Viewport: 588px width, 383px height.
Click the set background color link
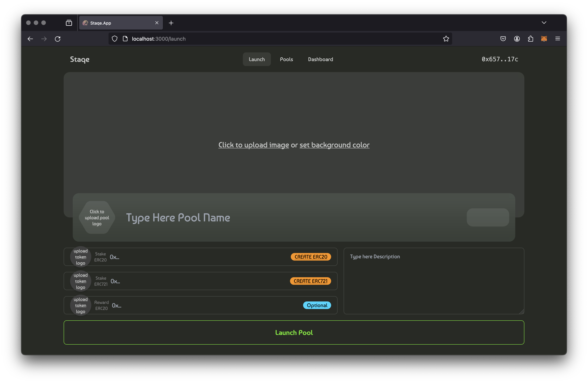pyautogui.click(x=334, y=145)
